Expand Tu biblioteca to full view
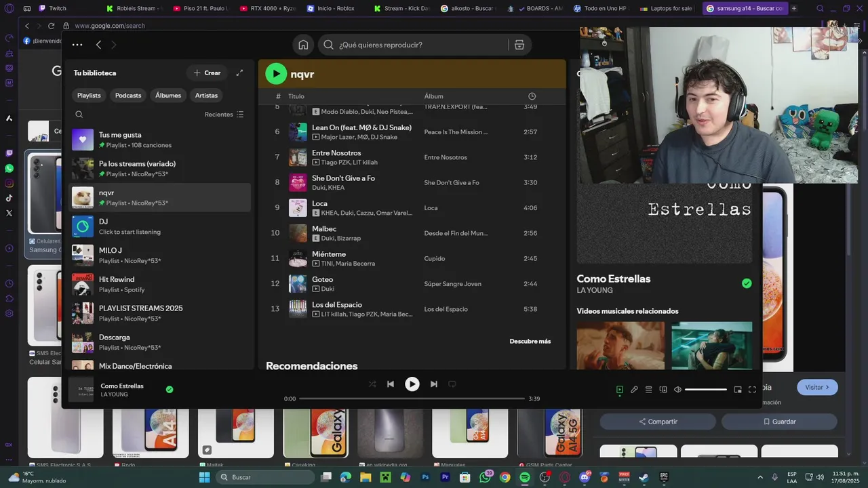Image resolution: width=868 pixels, height=488 pixels. tap(239, 73)
